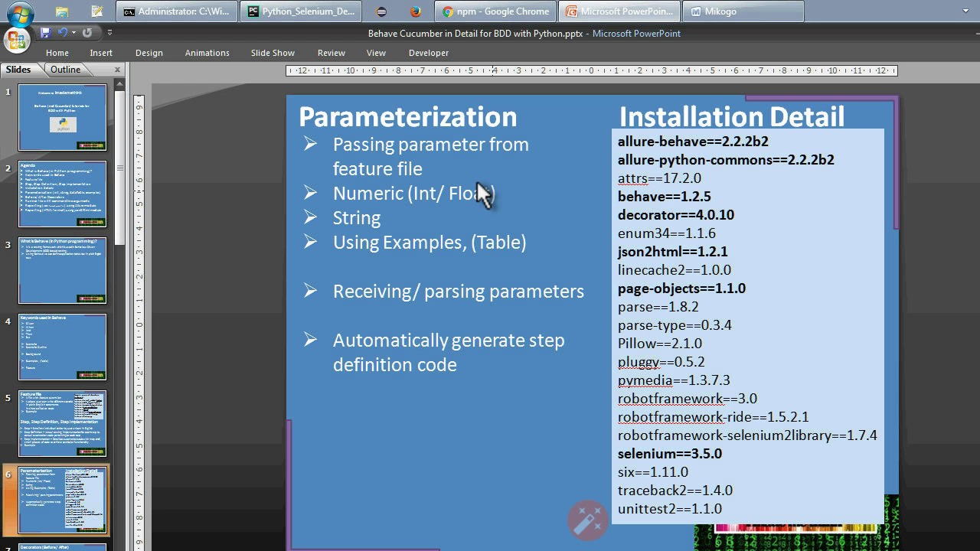Close the Slides/Outline pane
The width and height of the screenshot is (980, 551).
117,70
